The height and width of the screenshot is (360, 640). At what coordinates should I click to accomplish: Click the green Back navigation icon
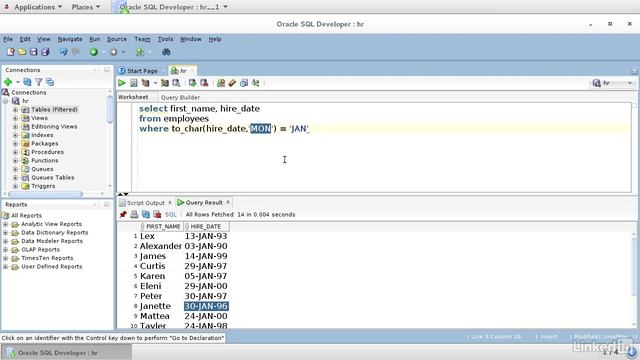coord(94,52)
